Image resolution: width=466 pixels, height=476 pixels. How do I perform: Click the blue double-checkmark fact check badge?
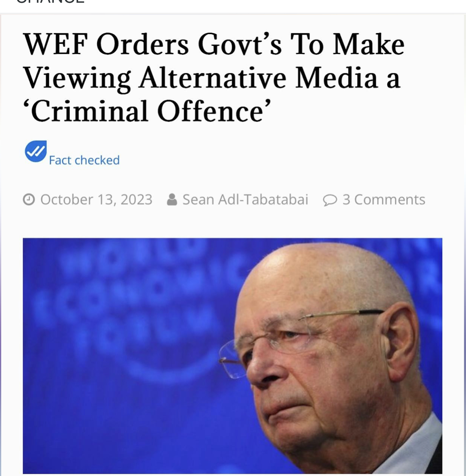tap(35, 151)
